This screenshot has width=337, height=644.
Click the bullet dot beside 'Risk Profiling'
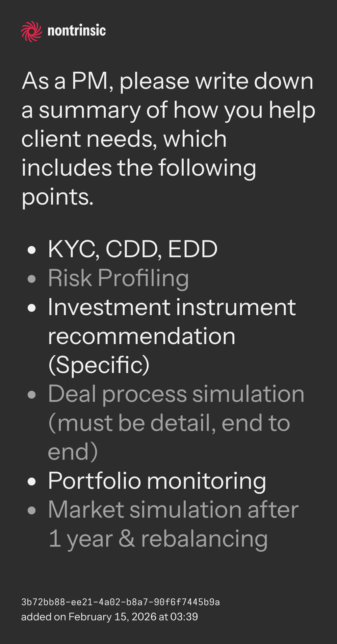point(32,279)
